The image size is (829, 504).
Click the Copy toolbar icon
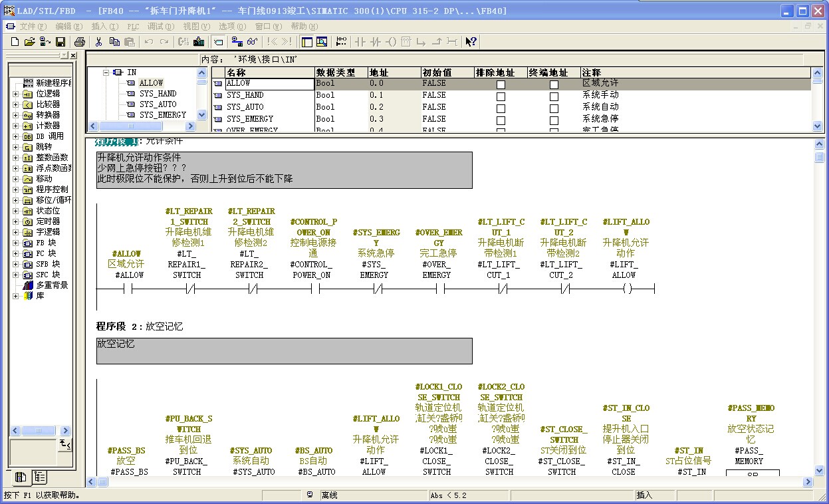[114, 42]
